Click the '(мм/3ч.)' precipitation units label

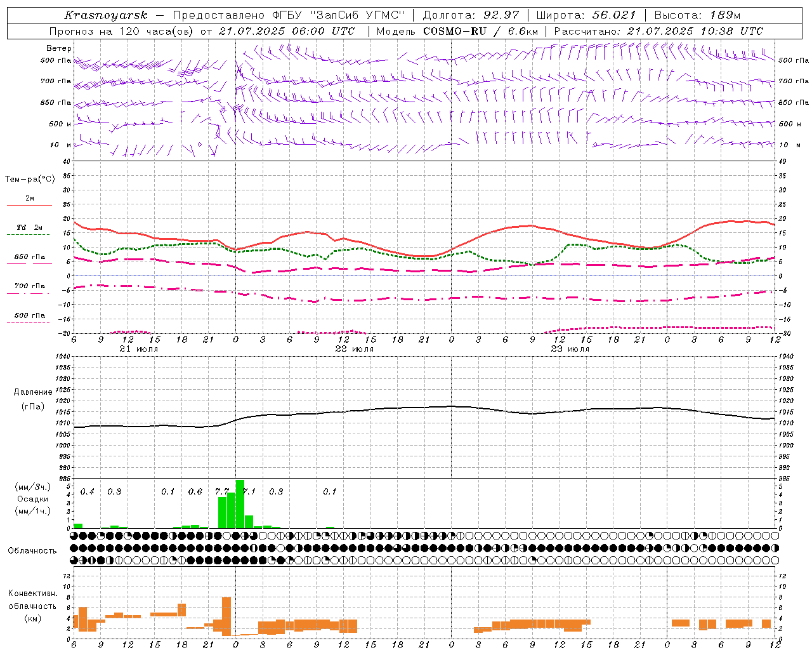[x=32, y=487]
